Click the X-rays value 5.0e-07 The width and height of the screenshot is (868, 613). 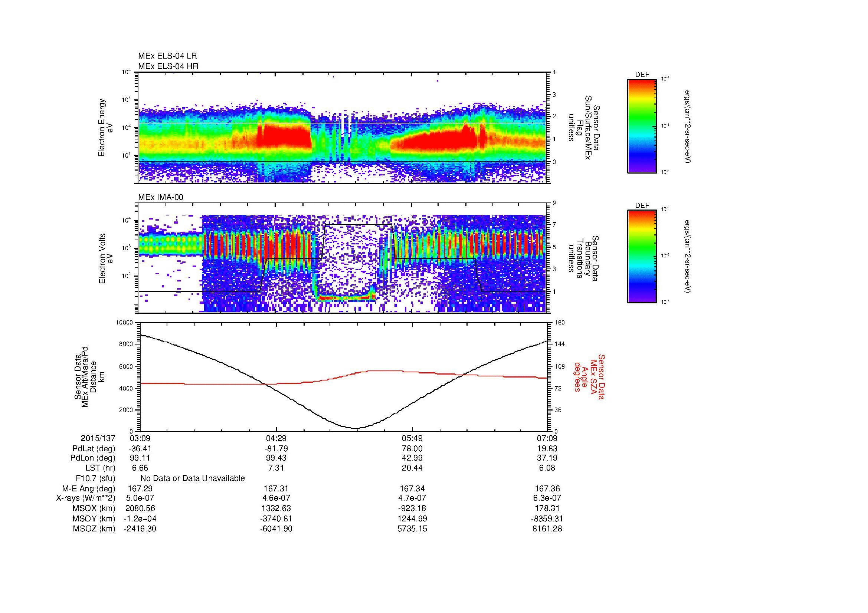pos(140,498)
